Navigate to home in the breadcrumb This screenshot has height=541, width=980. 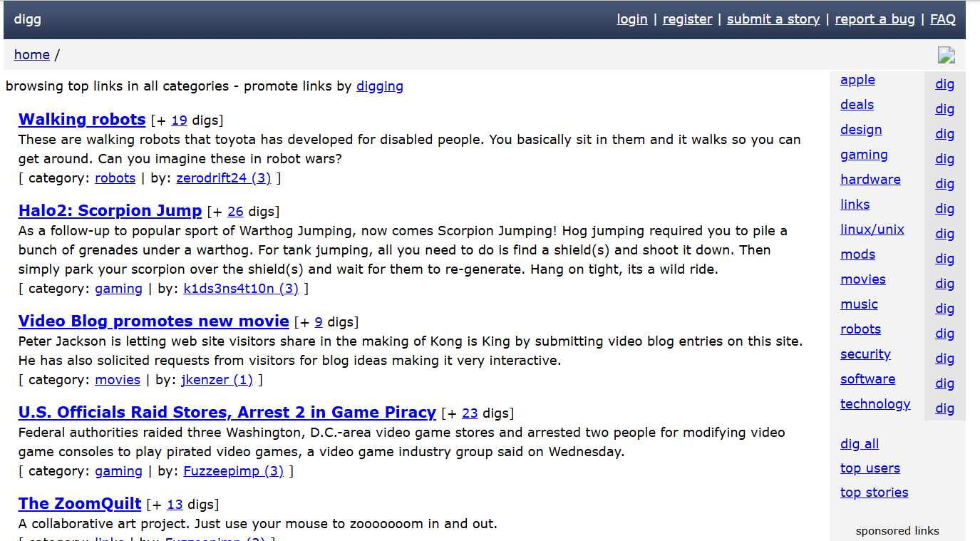pyautogui.click(x=32, y=55)
